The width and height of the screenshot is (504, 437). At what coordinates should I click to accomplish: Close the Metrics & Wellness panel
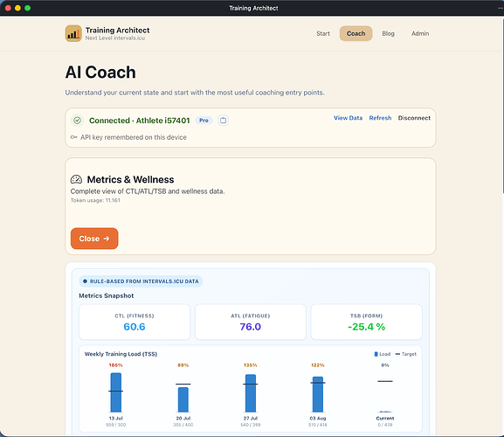[94, 239]
